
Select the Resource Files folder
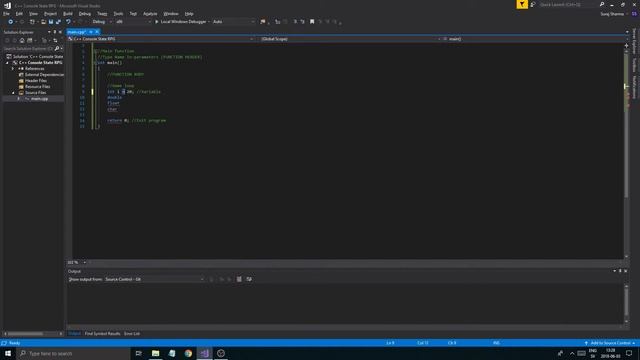(x=37, y=87)
